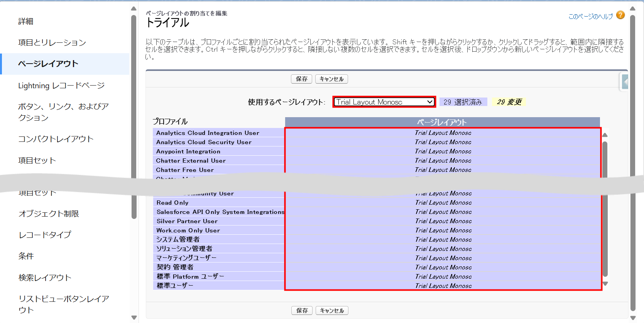Select Lightning レコードページ sidebar item

click(x=61, y=86)
